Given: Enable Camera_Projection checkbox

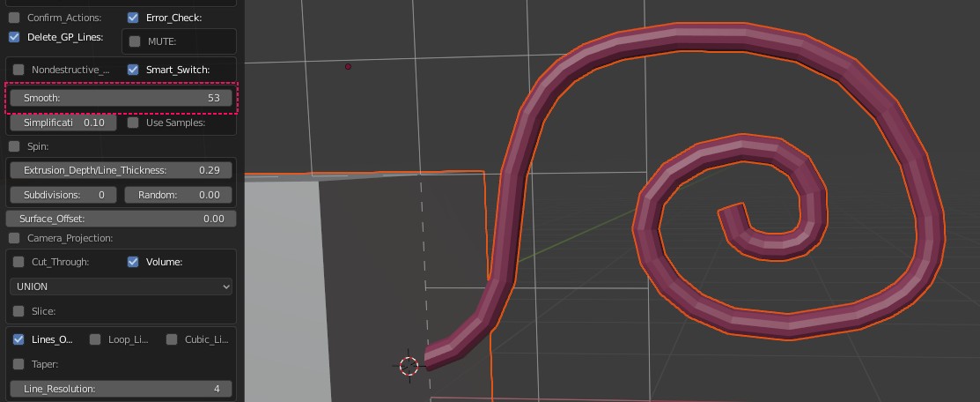Looking at the screenshot, I should (14, 238).
